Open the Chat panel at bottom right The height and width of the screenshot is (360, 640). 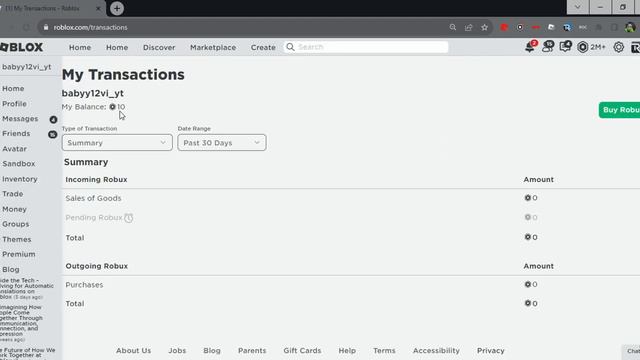[631, 351]
